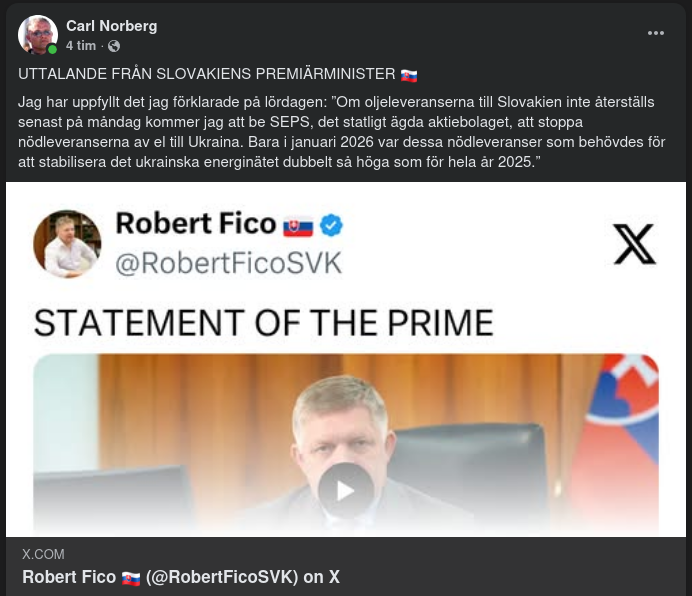Click the green online status dot

coord(52,48)
